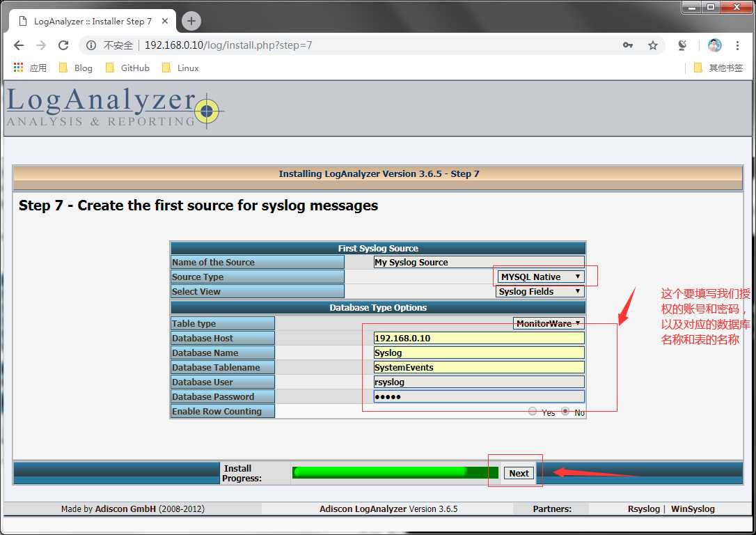Select the LogAnalyzer Installer Step 7 tab
The width and height of the screenshot is (756, 535).
[x=93, y=21]
